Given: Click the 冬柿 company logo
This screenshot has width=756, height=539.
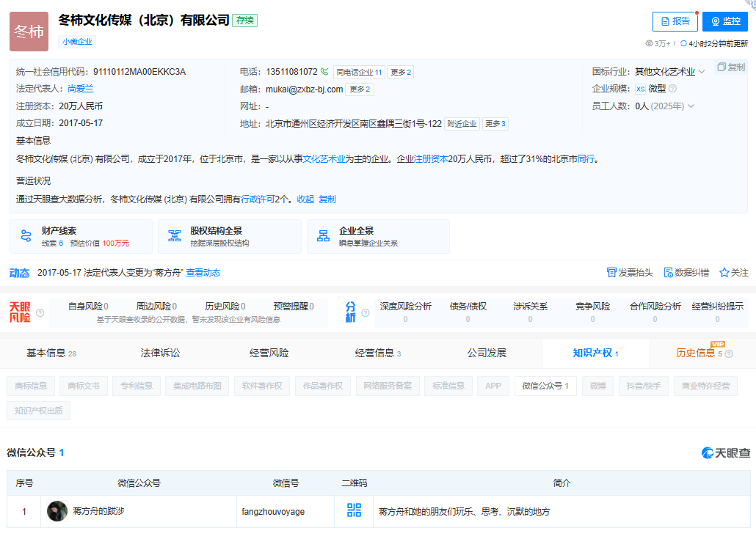Looking at the screenshot, I should point(29,32).
